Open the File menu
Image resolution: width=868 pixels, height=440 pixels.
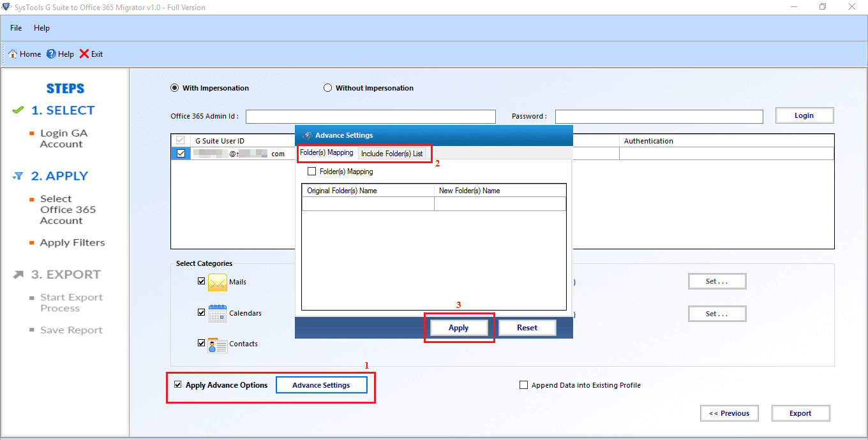pos(16,28)
